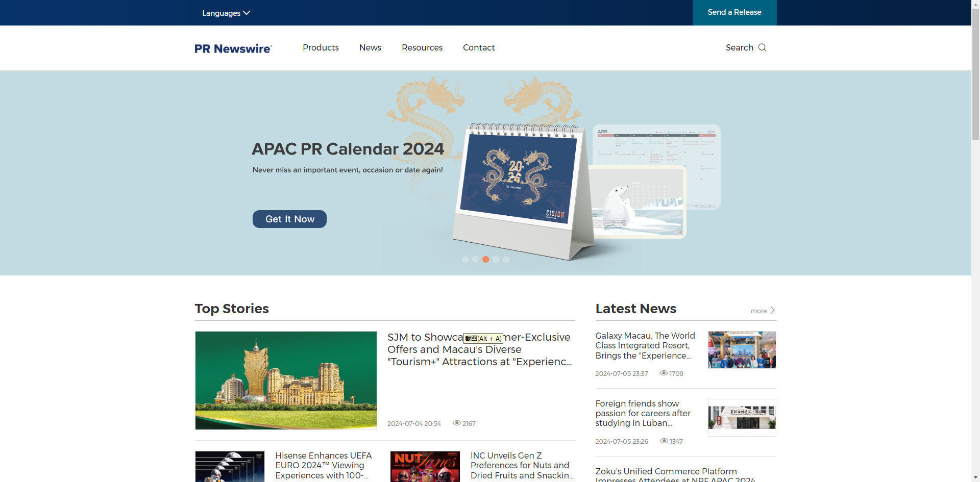Image resolution: width=980 pixels, height=482 pixels.
Task: Click the page vertical scrollbar thumb
Action: (x=975, y=74)
